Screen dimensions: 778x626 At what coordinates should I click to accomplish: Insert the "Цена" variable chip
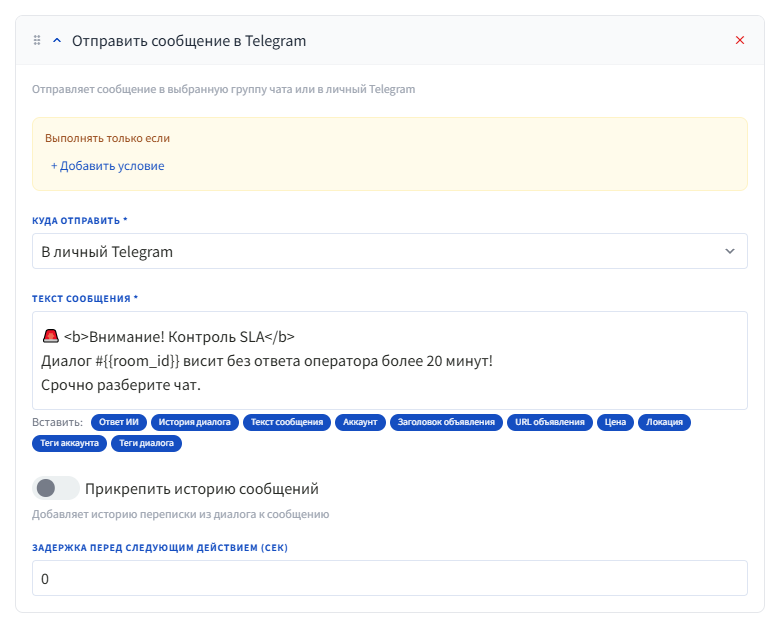[x=615, y=422]
